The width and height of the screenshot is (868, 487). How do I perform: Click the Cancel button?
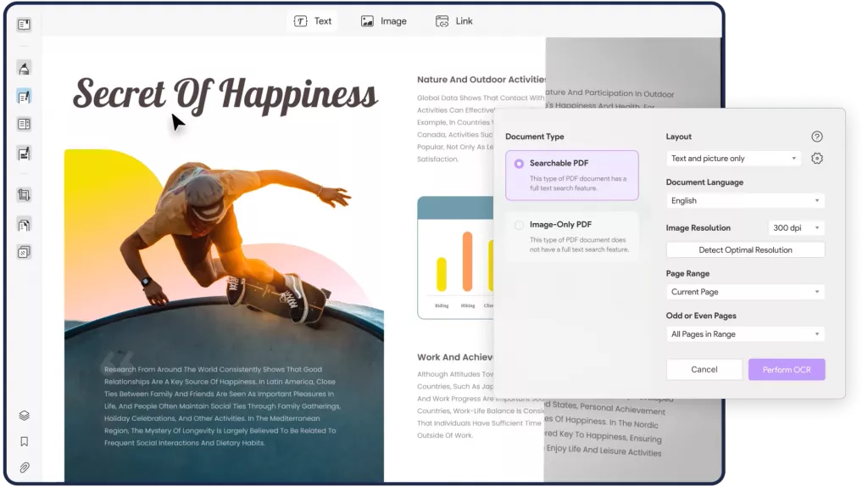pos(704,370)
